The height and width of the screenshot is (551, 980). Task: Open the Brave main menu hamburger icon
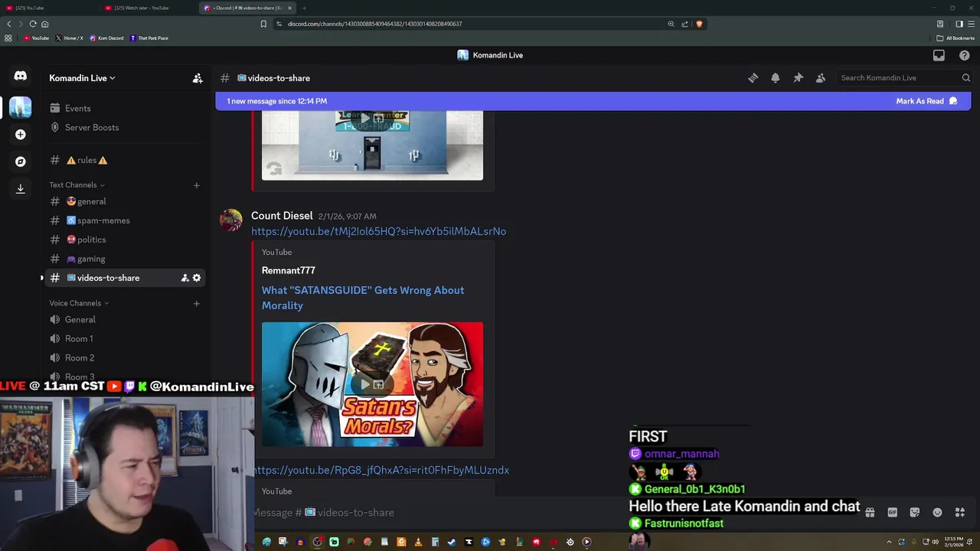point(971,24)
